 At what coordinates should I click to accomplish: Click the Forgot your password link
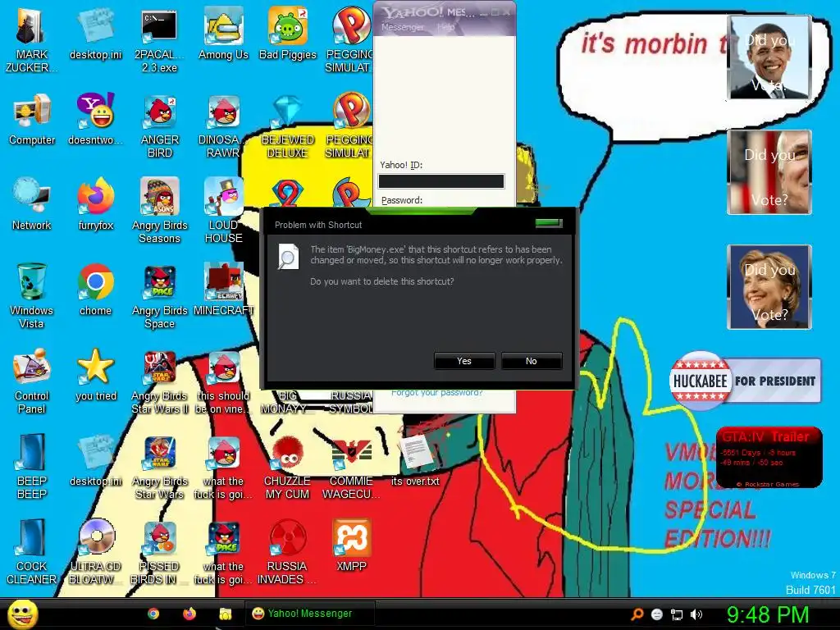pos(436,393)
